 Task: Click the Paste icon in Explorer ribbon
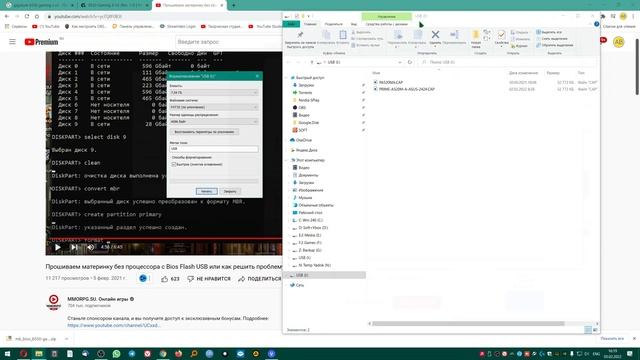click(343, 35)
